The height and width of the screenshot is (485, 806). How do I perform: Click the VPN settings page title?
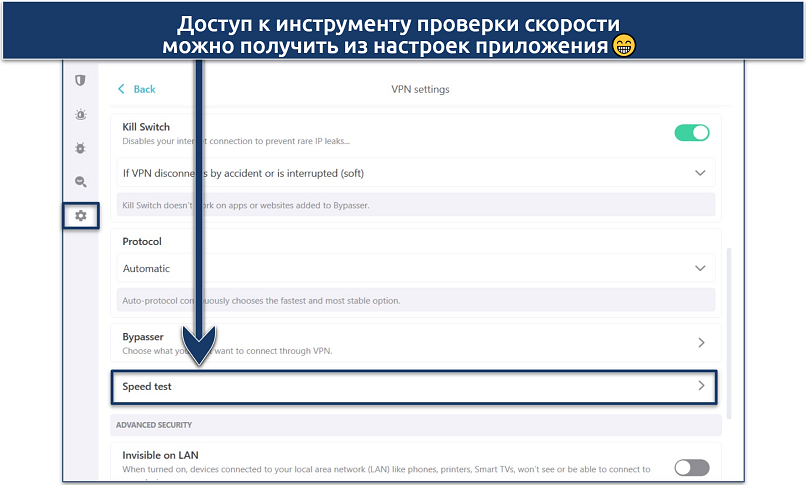[x=420, y=89]
